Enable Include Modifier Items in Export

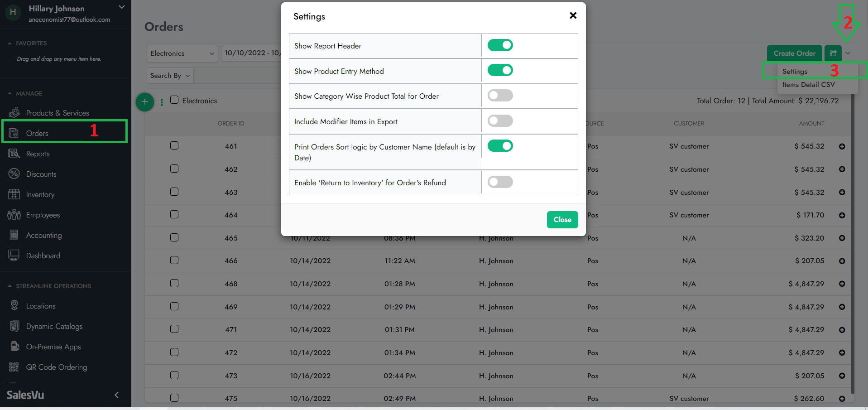(500, 121)
